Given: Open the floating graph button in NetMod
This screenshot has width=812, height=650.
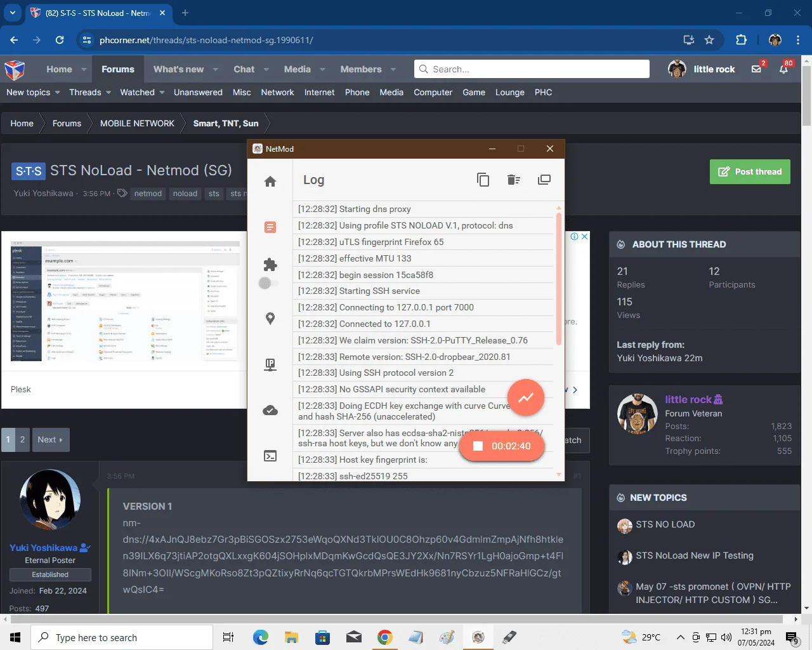Looking at the screenshot, I should [526, 397].
